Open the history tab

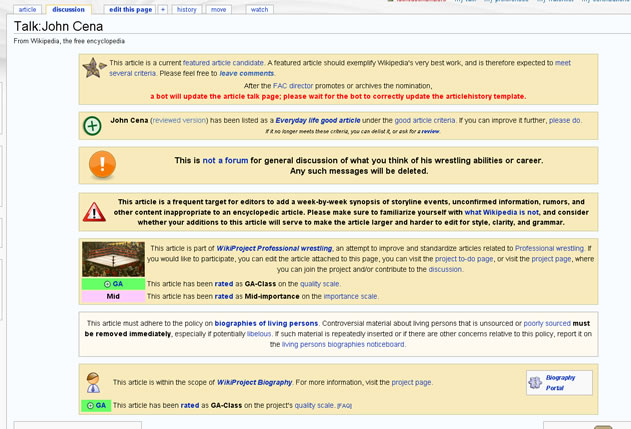tap(187, 9)
